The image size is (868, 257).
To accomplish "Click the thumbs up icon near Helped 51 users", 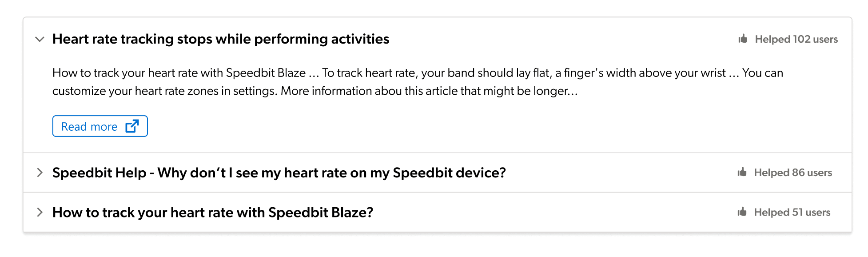I will point(743,212).
